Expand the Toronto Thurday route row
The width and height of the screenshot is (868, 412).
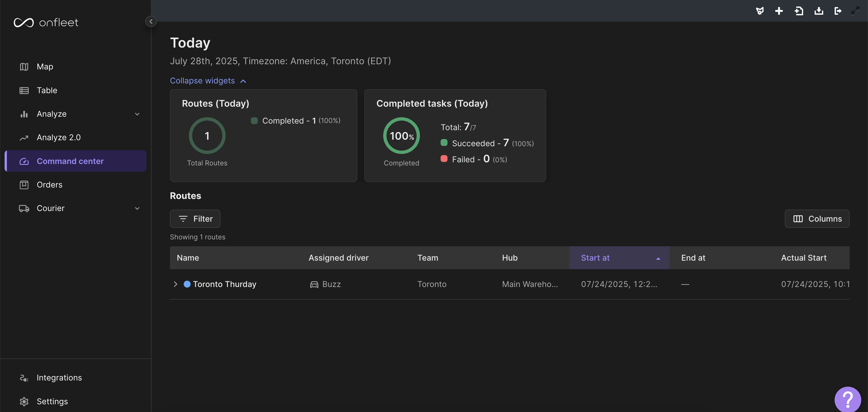[x=175, y=284]
